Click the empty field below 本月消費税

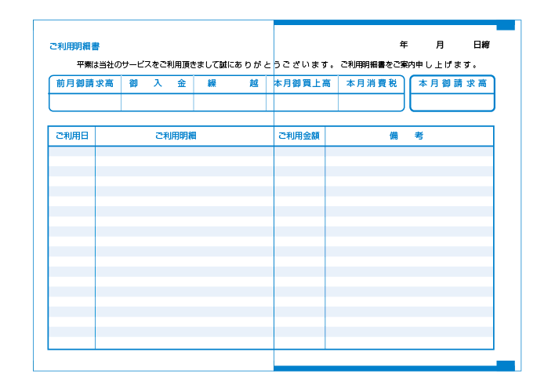coord(371,102)
